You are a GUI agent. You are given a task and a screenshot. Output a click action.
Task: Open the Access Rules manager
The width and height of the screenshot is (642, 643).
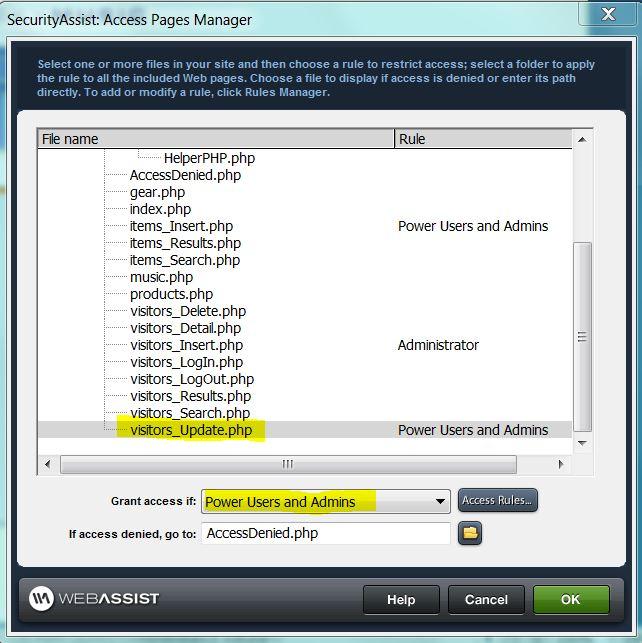(x=497, y=500)
